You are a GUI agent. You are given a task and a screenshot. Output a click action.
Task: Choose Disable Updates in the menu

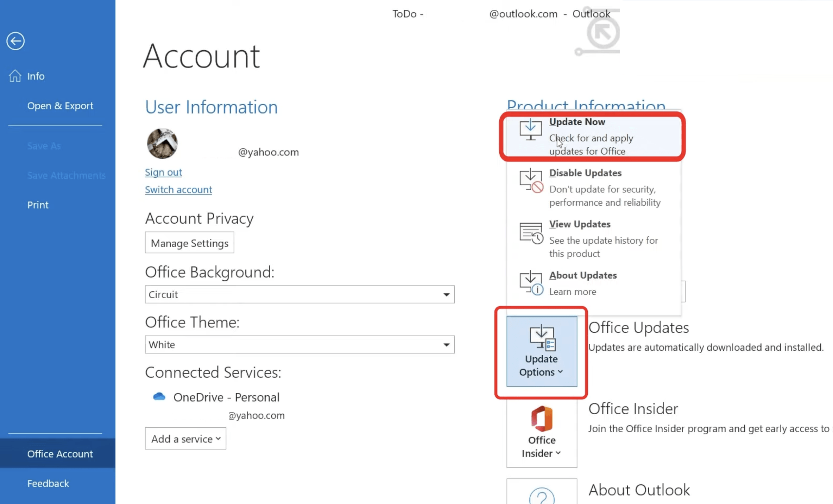coord(594,187)
